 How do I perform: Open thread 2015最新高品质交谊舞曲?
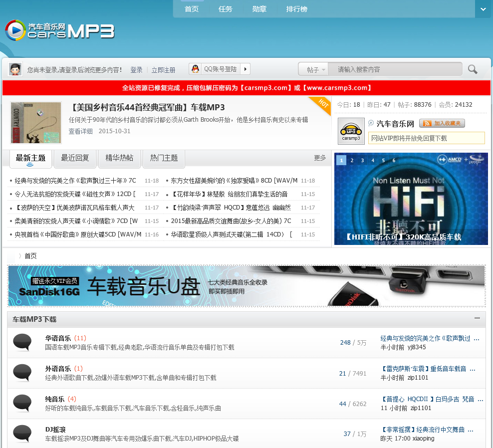231,221
